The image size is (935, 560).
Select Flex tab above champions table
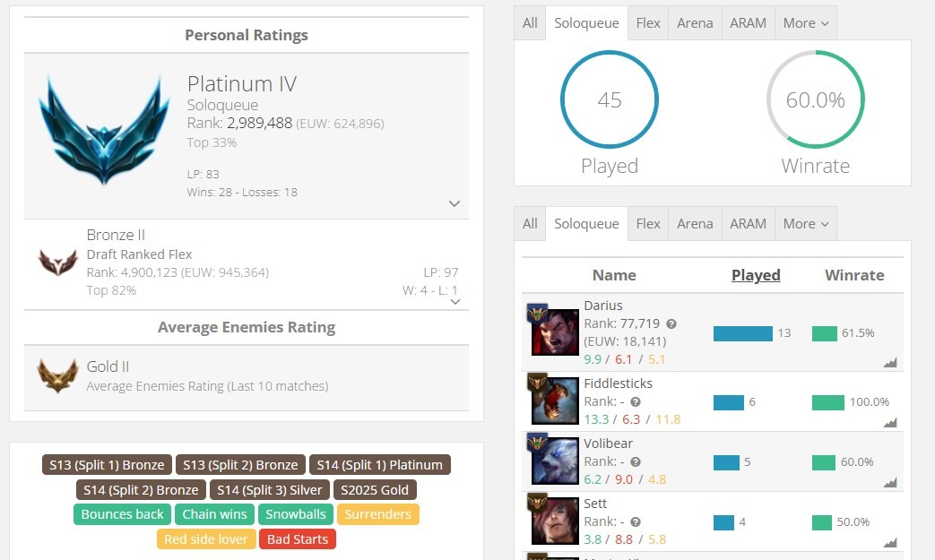coord(648,224)
